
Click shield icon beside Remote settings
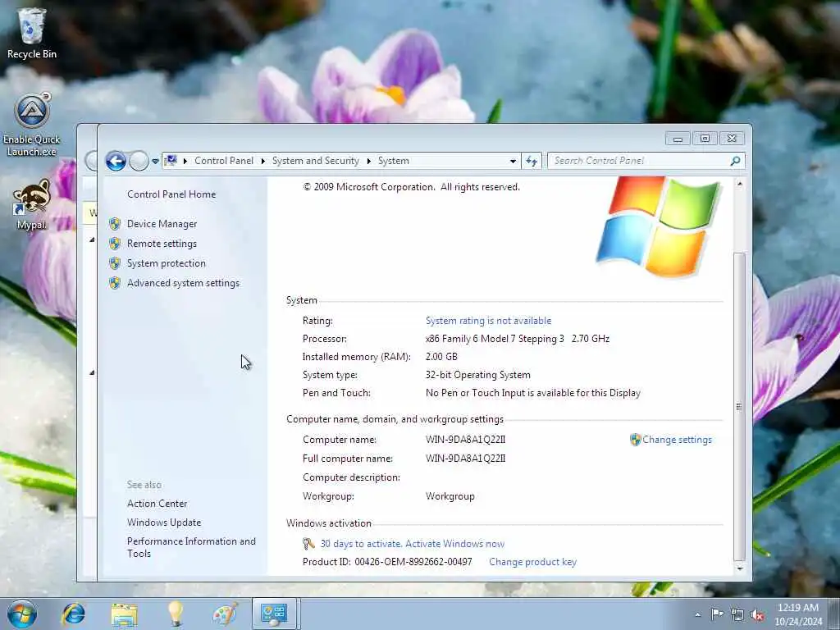tap(115, 244)
